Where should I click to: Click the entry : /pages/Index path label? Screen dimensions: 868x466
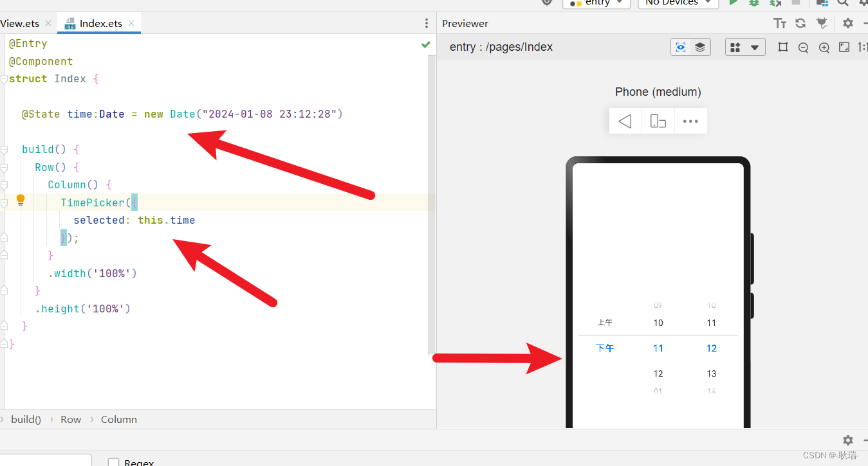pyautogui.click(x=501, y=47)
